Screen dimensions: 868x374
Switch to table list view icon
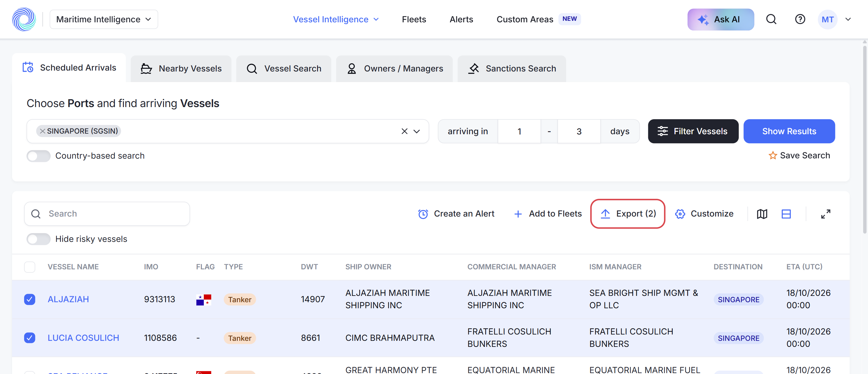pos(786,214)
